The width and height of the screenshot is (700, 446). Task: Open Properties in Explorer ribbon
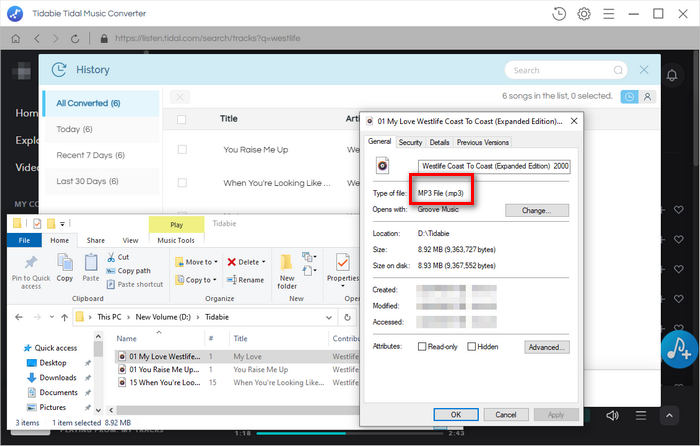pos(342,268)
